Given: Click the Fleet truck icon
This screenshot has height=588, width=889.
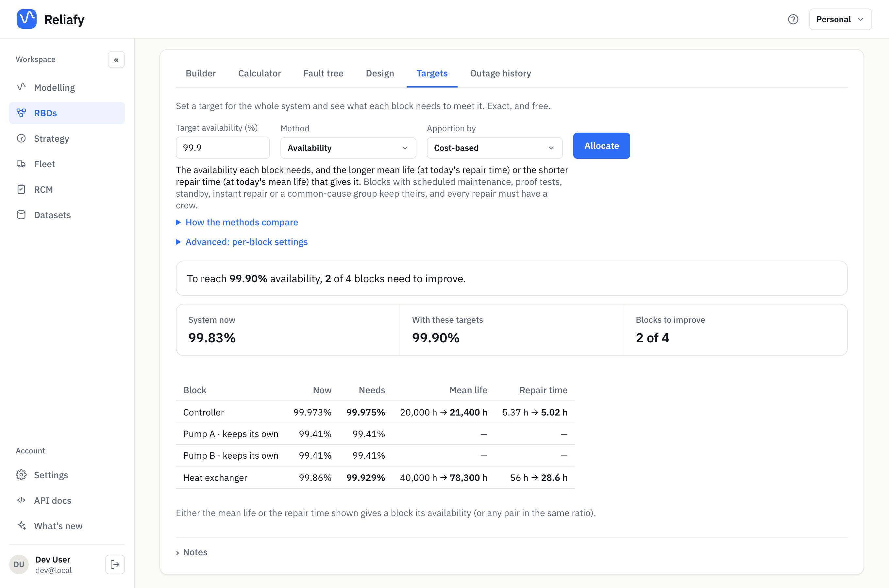Looking at the screenshot, I should pyautogui.click(x=21, y=164).
